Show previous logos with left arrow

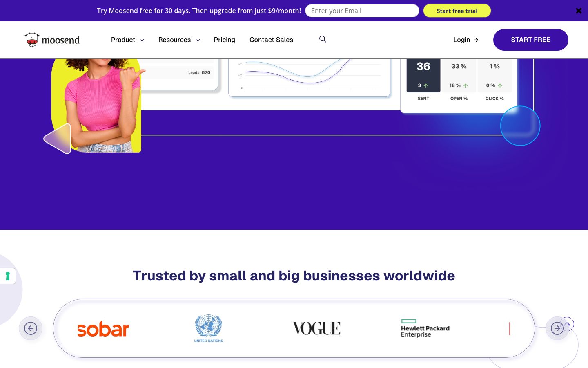pos(31,328)
